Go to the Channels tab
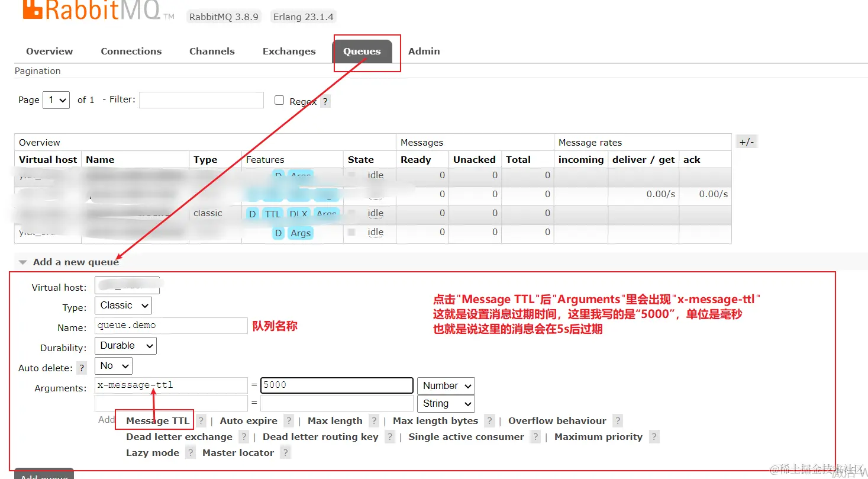The height and width of the screenshot is (479, 868). click(x=212, y=51)
